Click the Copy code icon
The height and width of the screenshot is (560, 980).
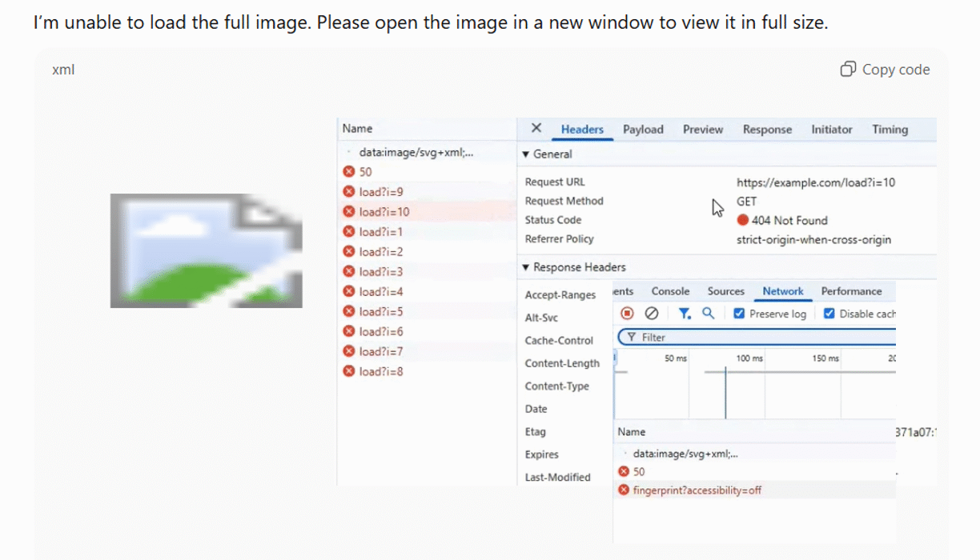tap(848, 70)
